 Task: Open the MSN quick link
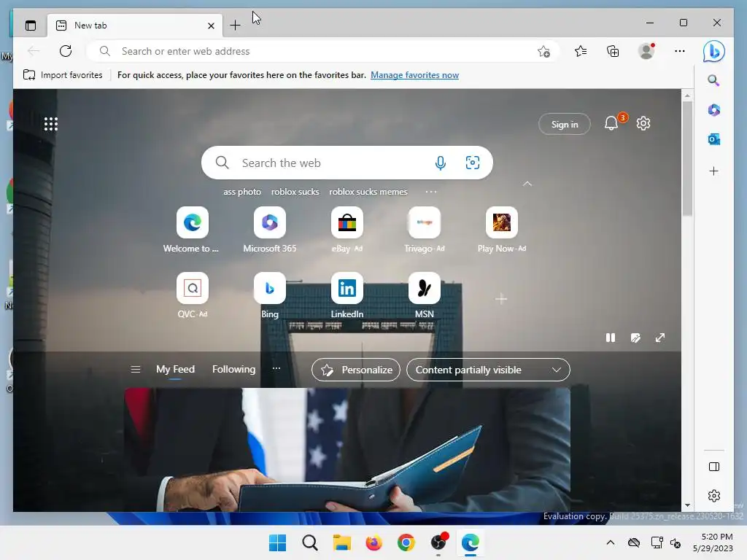(424, 296)
